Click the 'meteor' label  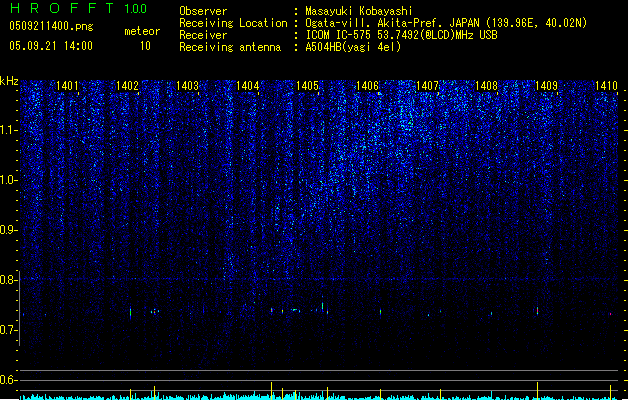click(x=142, y=31)
